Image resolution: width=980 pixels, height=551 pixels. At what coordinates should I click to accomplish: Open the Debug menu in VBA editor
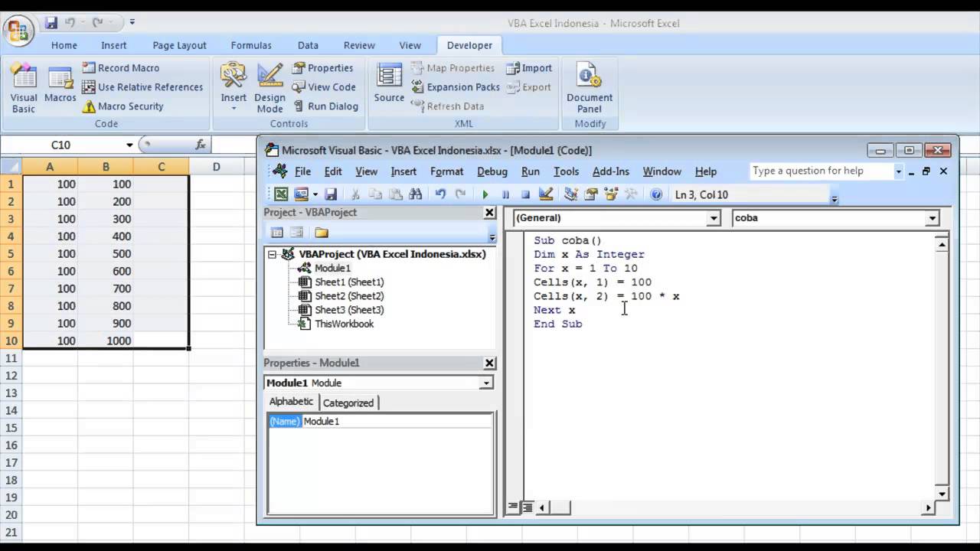click(x=492, y=171)
